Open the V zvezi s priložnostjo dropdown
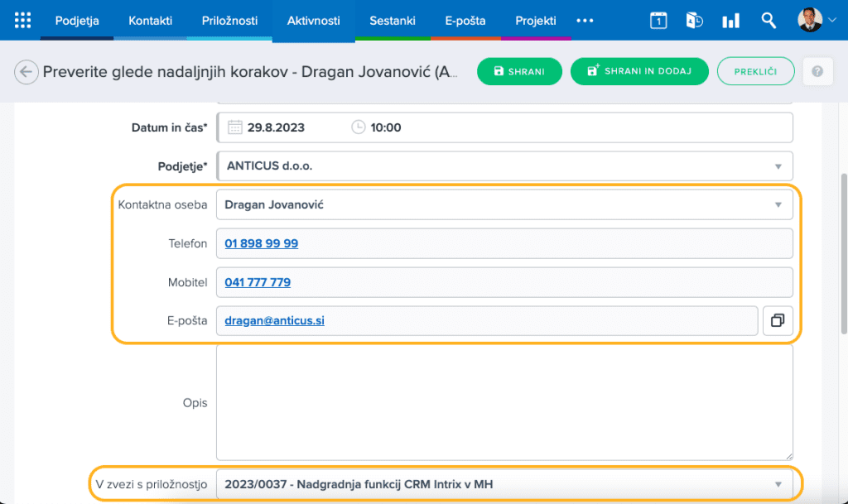848x504 pixels. 777,484
